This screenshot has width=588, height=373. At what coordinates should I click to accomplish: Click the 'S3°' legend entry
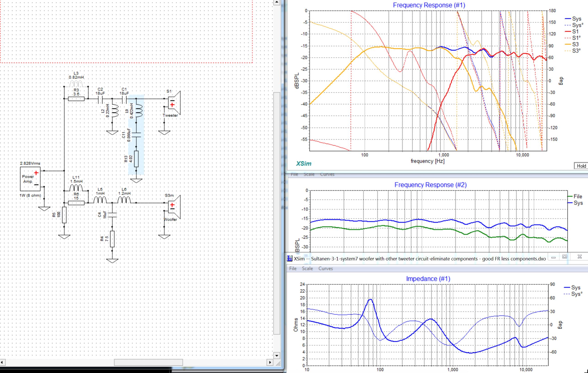(573, 51)
